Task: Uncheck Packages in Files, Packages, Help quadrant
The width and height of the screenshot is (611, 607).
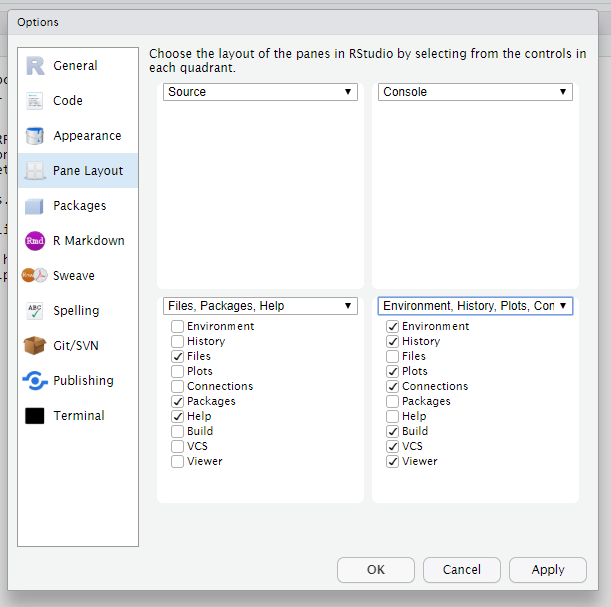Action: [x=177, y=401]
